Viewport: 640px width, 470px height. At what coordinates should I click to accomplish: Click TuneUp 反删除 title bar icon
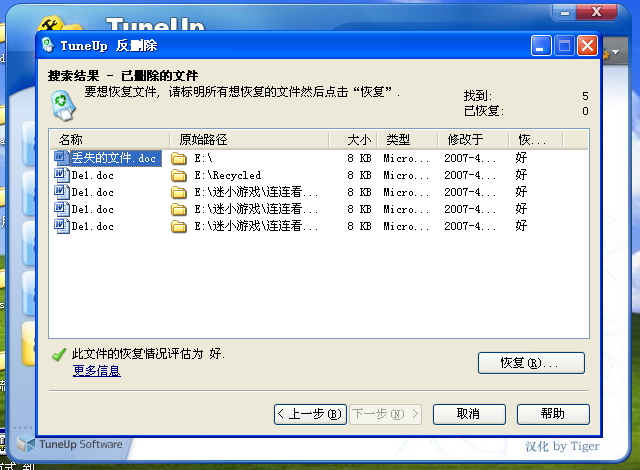coord(48,45)
